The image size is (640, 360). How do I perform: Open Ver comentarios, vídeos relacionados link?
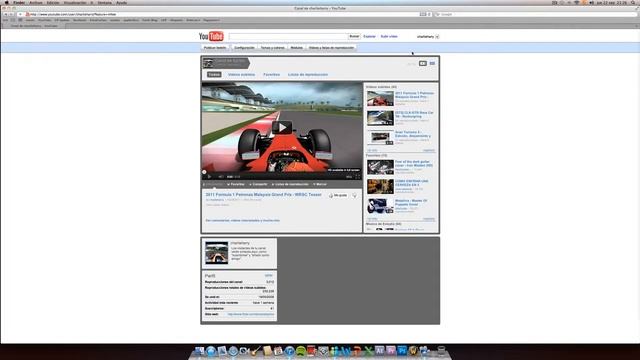click(x=242, y=220)
